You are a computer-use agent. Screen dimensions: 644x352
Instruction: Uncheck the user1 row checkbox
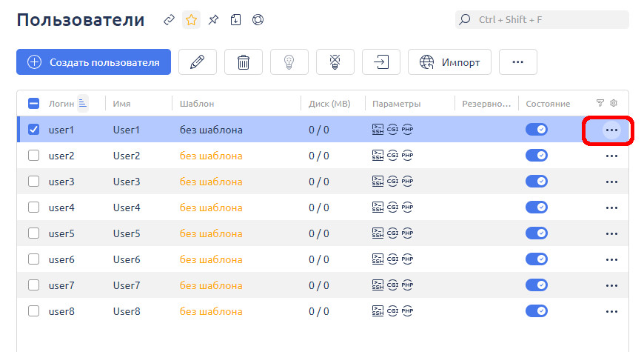click(x=33, y=130)
